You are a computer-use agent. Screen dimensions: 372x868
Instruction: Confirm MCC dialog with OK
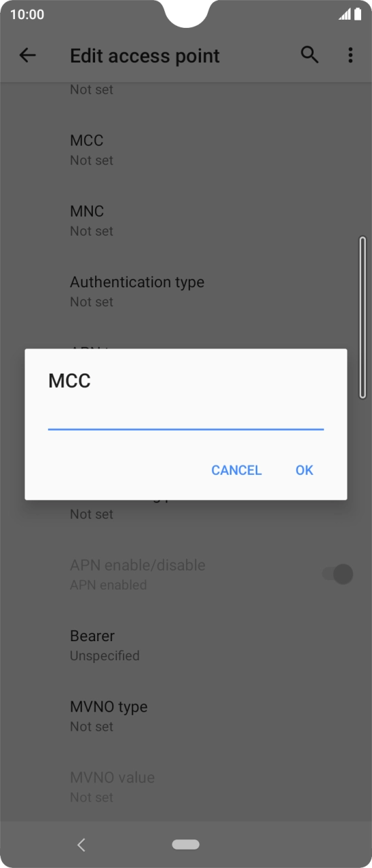click(x=304, y=470)
